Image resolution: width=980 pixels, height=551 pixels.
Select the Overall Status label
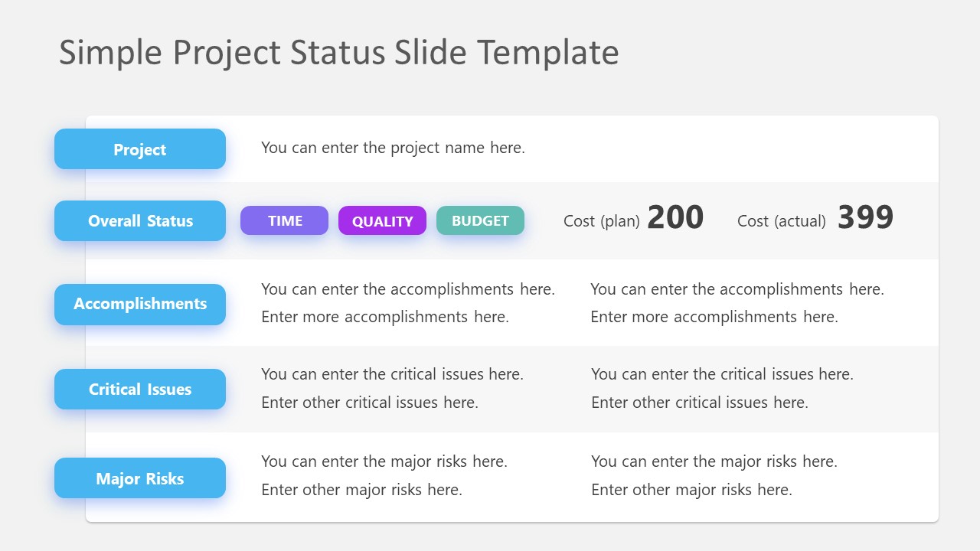tap(140, 221)
